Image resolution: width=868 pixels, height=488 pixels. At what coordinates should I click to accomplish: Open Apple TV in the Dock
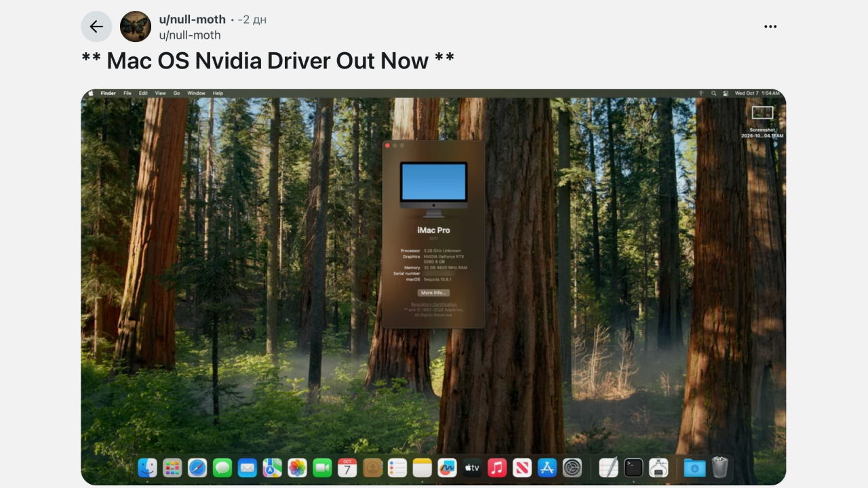[472, 468]
